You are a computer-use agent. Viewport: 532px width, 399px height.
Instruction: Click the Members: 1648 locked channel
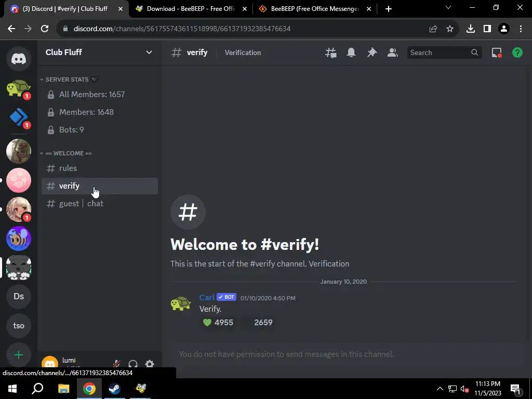point(100,112)
